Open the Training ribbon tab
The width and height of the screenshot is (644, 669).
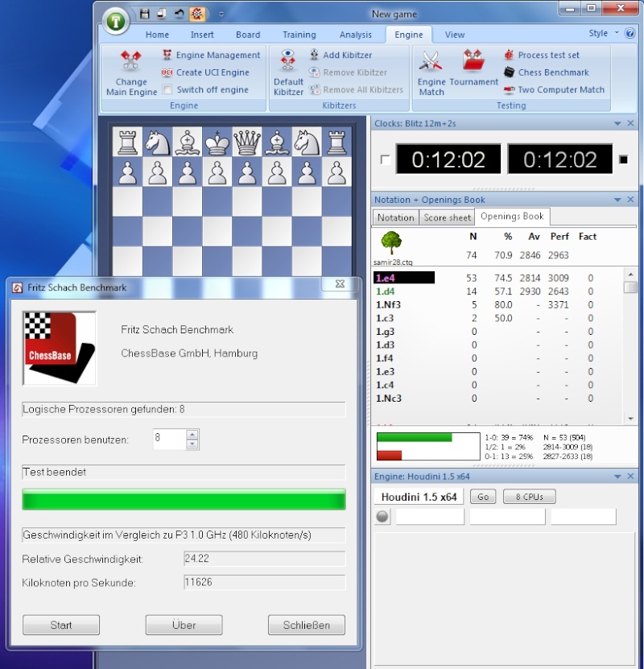(299, 35)
